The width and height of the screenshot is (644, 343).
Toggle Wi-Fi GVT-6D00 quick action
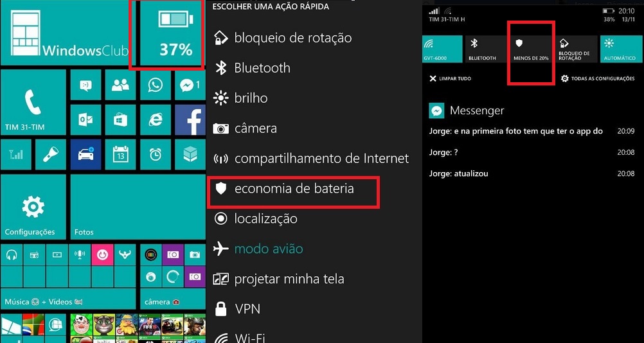tap(441, 49)
